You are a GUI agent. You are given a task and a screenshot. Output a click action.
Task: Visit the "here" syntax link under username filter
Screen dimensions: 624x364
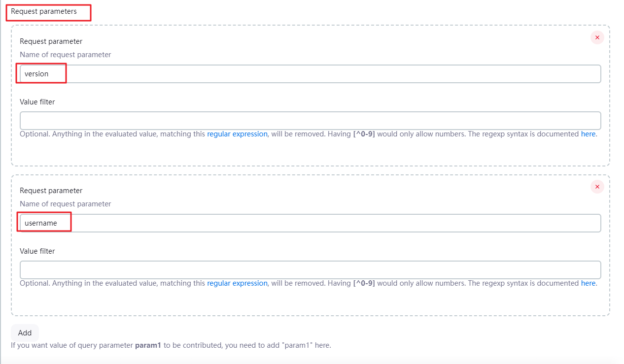tap(588, 283)
